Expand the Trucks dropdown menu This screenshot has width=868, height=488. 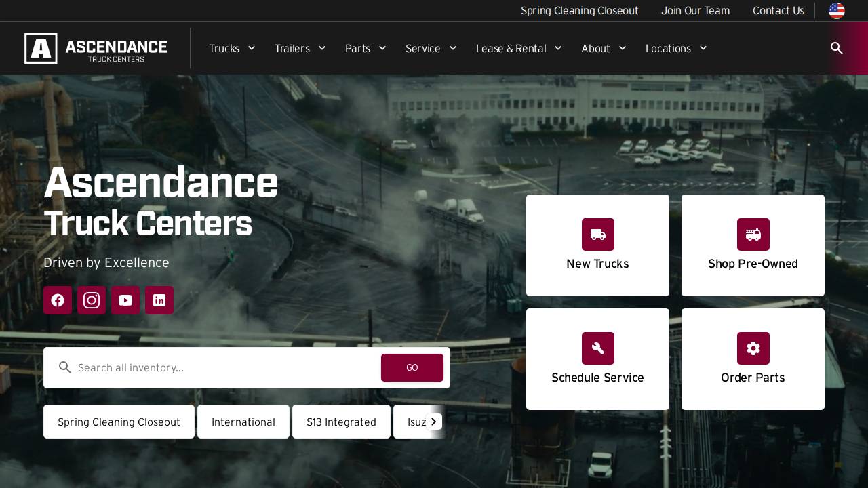pos(231,48)
